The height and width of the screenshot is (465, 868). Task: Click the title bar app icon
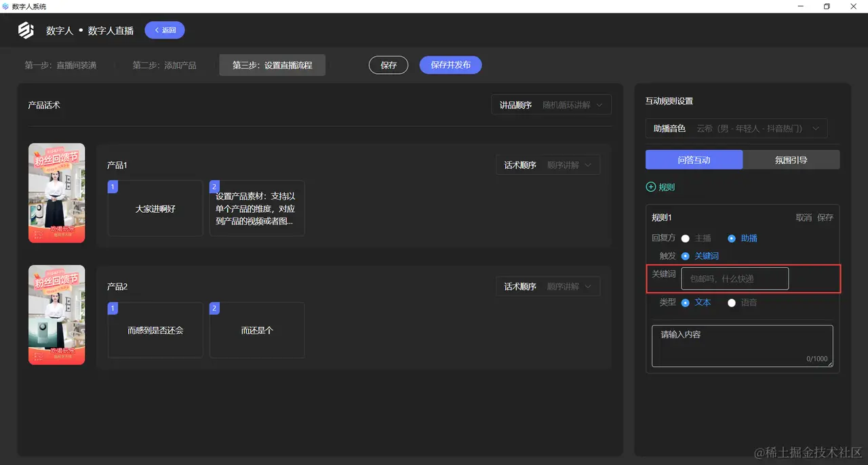click(6, 6)
